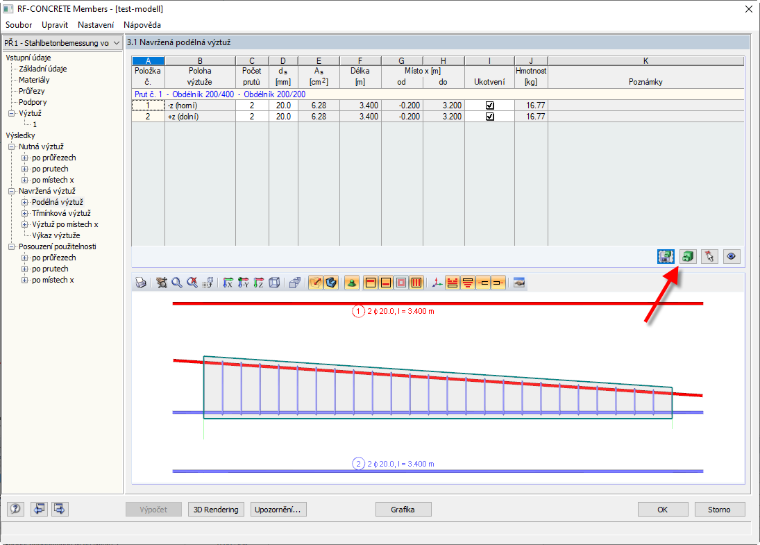This screenshot has height=545, width=760.
Task: Click the Prut č. 1 member header row
Action: (x=438, y=94)
